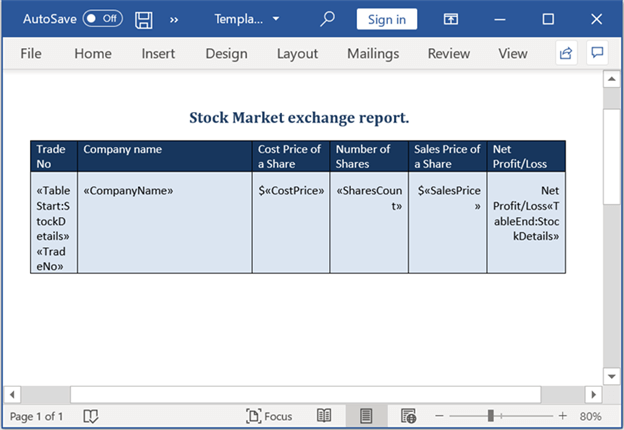Open the File menu
The height and width of the screenshot is (430, 624).
point(31,54)
